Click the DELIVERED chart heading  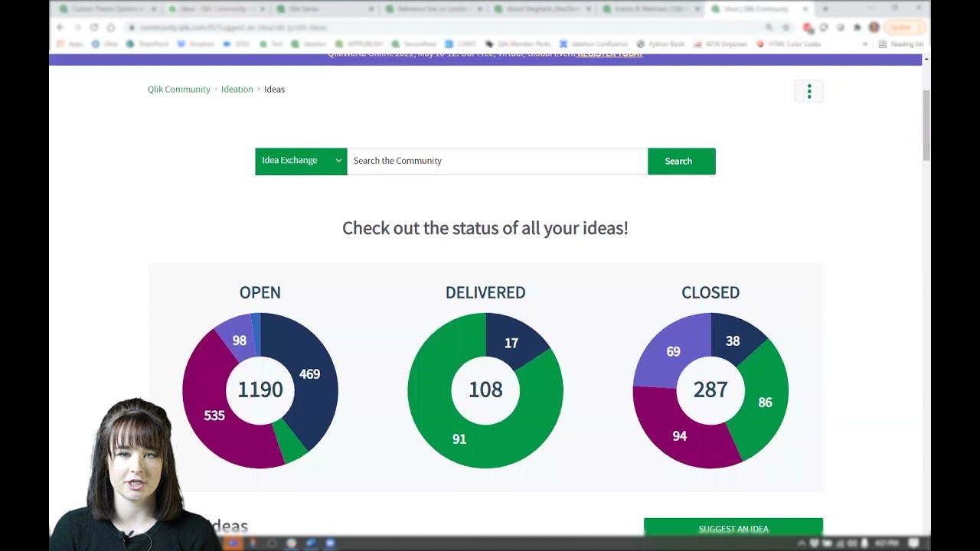[485, 292]
